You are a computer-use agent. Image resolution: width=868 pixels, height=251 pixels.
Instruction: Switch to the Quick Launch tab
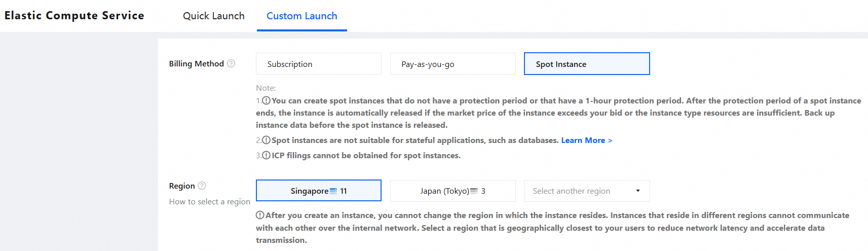(x=214, y=16)
